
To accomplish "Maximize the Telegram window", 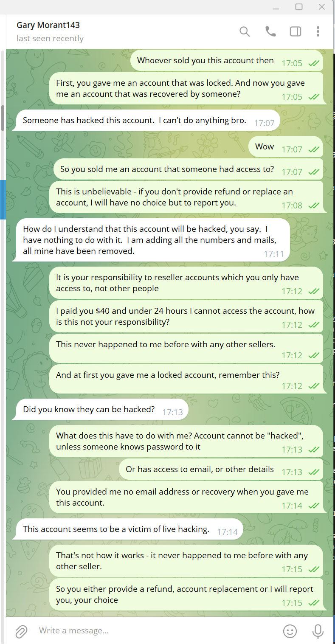I will [299, 7].
